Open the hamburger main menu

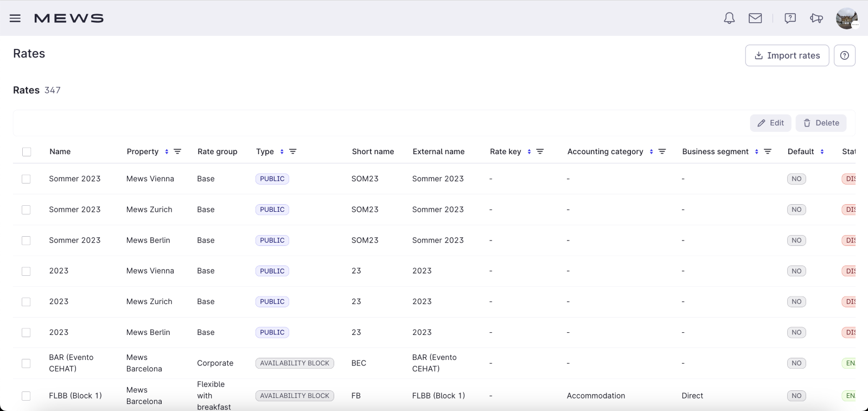[15, 18]
